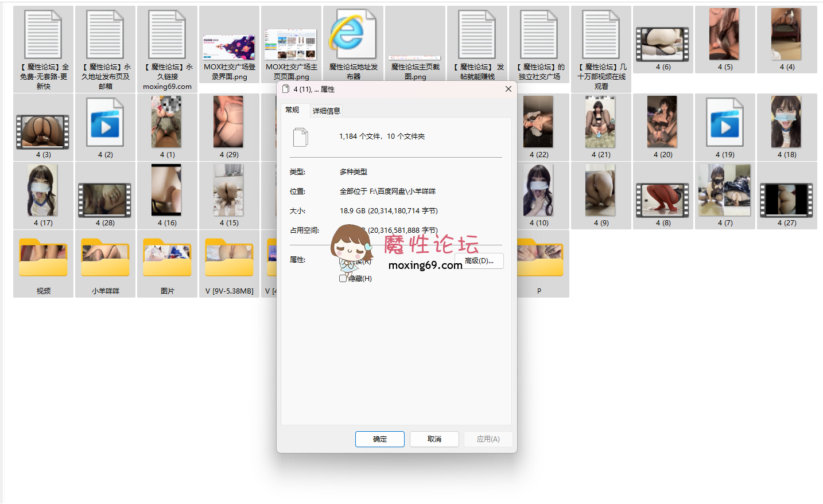
Task: Open the 几十万部视频在线观看 text document
Action: (601, 36)
